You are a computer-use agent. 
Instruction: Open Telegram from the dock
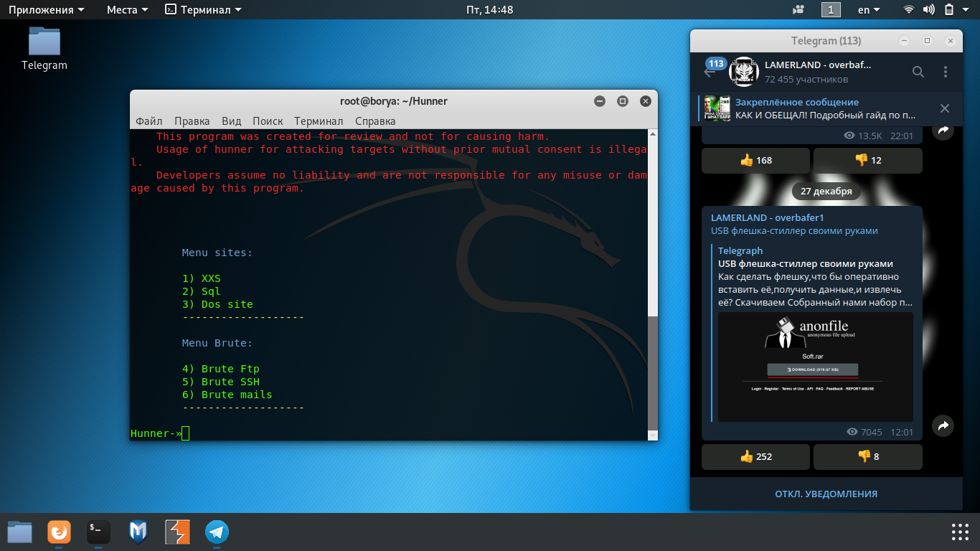pos(217,532)
